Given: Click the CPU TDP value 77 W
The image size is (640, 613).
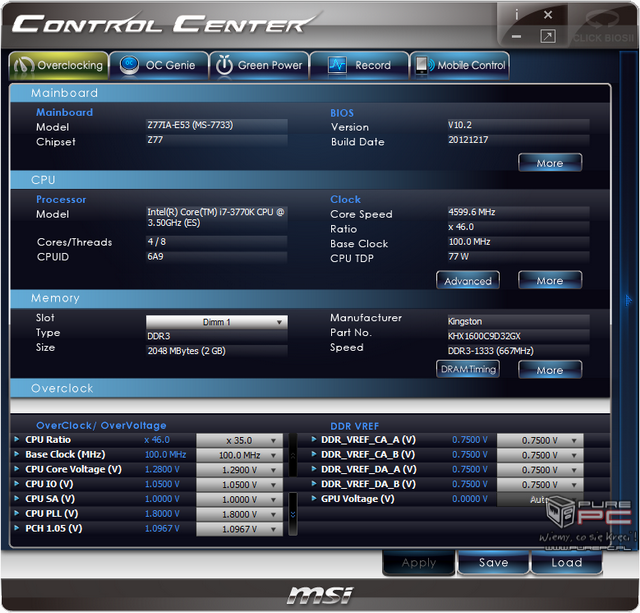Looking at the screenshot, I should pos(518,257).
